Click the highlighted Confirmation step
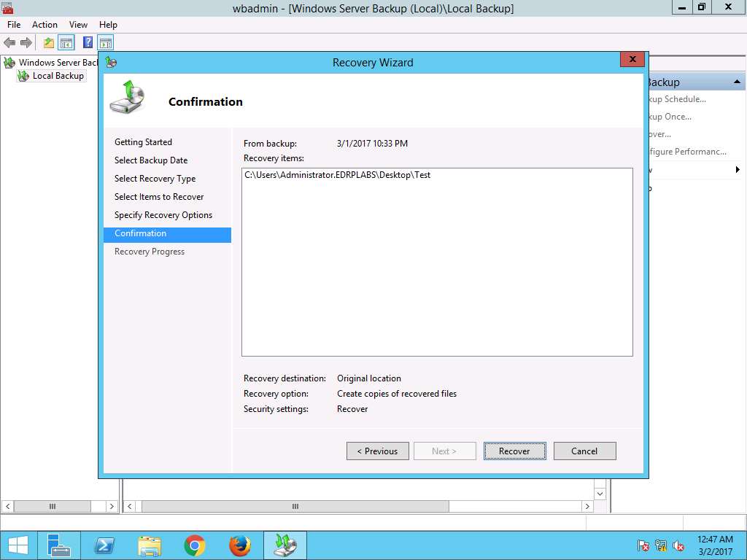The image size is (747, 560). [x=167, y=233]
